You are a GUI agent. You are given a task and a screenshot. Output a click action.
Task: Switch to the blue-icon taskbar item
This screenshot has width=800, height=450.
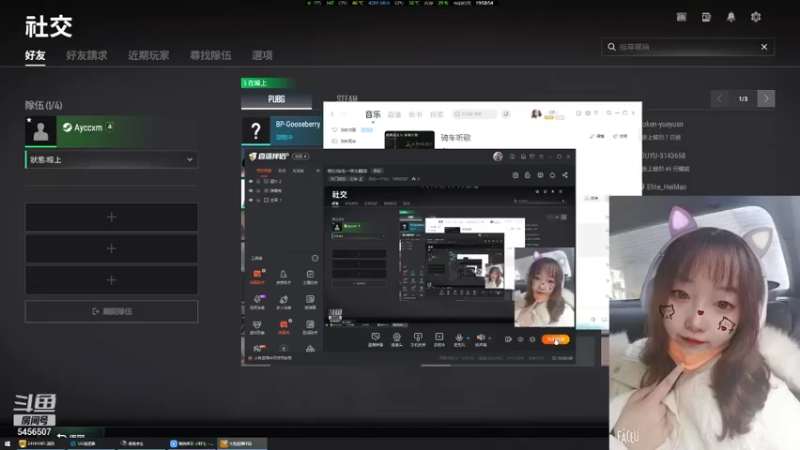pos(192,444)
